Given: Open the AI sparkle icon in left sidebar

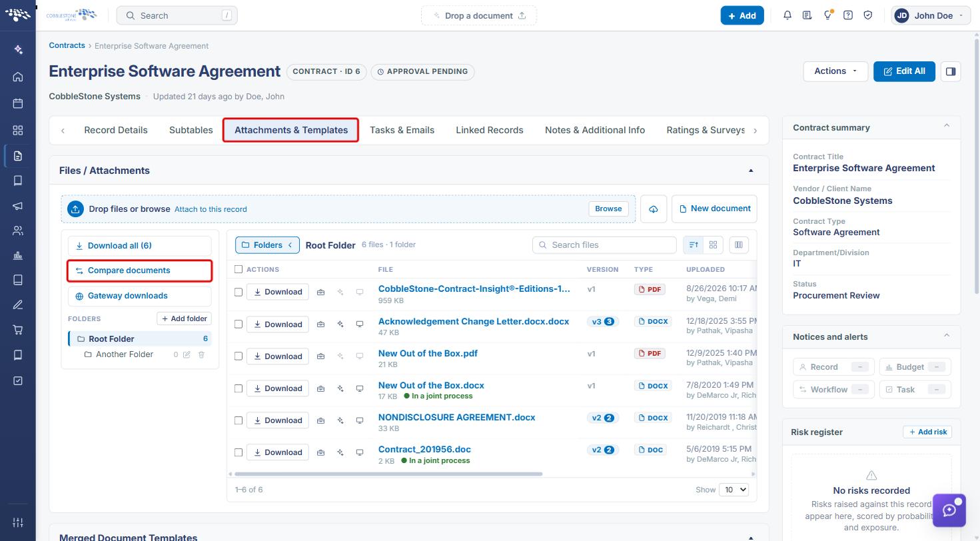Looking at the screenshot, I should pyautogui.click(x=18, y=49).
